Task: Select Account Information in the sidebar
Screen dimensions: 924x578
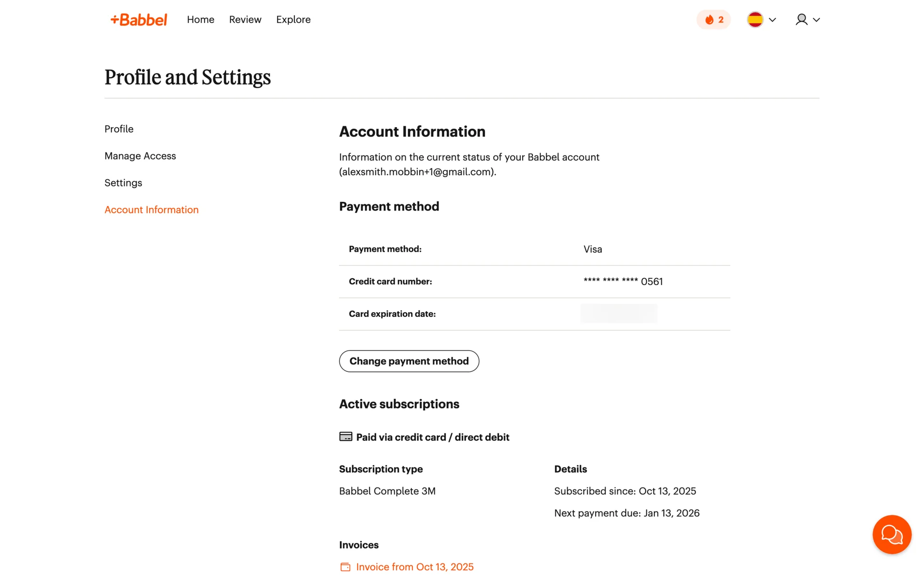Action: click(152, 210)
